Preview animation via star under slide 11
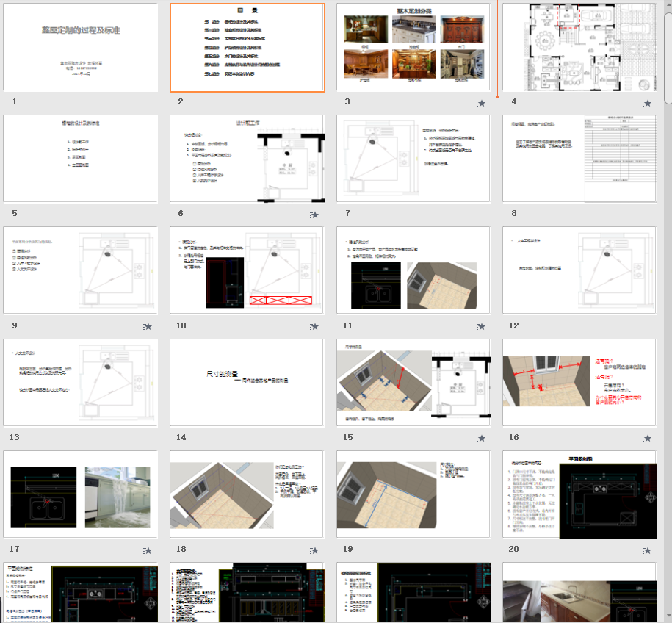 pos(481,327)
